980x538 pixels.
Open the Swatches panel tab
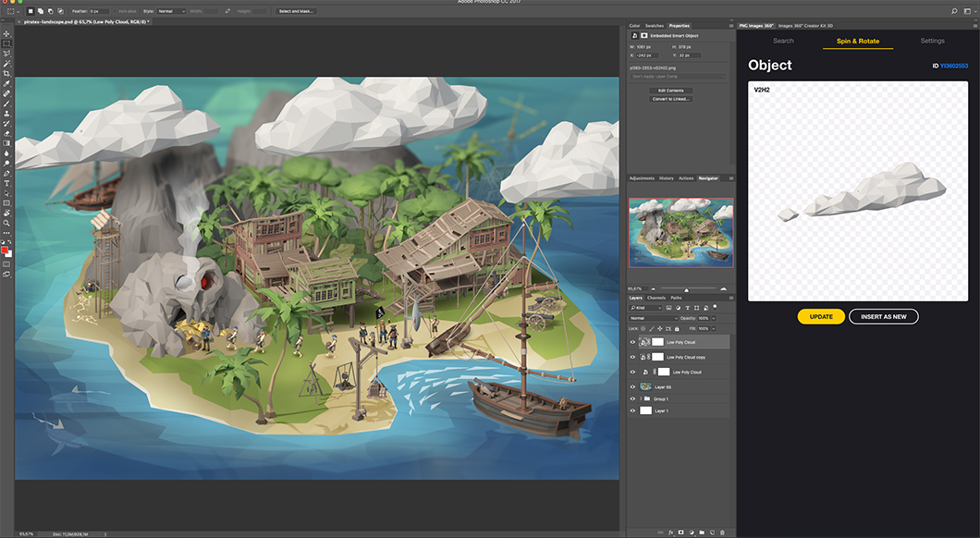(655, 26)
